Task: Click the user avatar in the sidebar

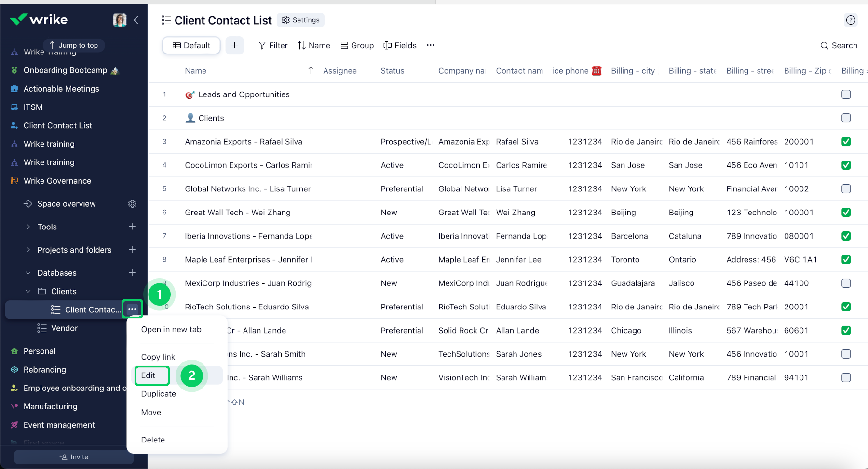Action: coord(119,20)
